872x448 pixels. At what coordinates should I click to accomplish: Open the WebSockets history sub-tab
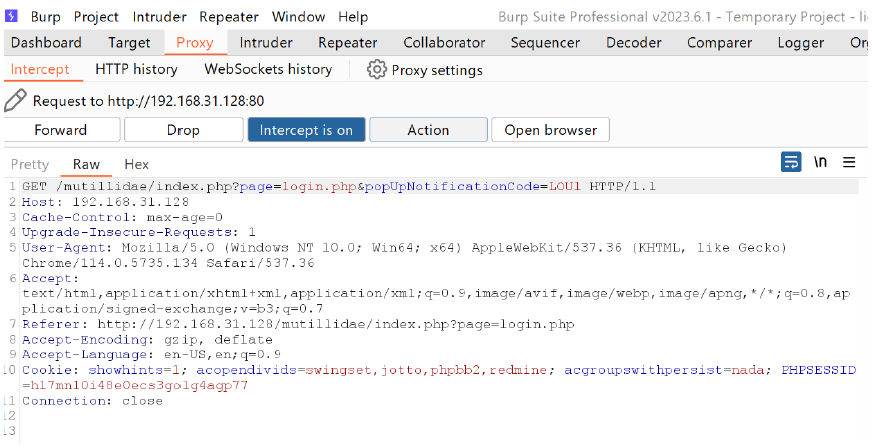coord(268,69)
